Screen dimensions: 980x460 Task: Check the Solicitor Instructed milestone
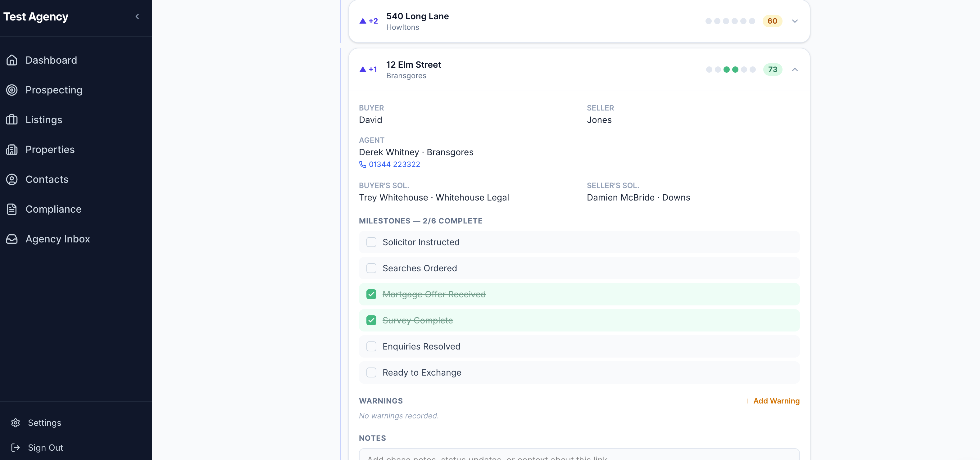point(371,242)
